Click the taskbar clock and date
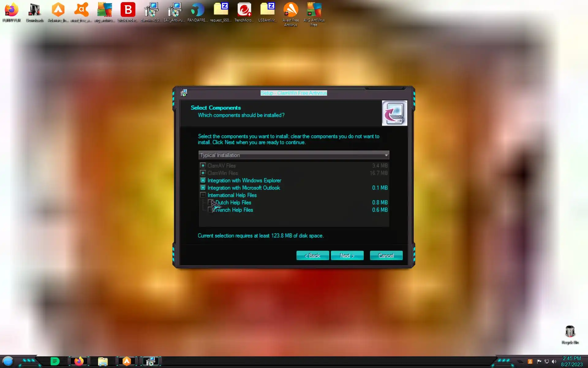 click(571, 361)
